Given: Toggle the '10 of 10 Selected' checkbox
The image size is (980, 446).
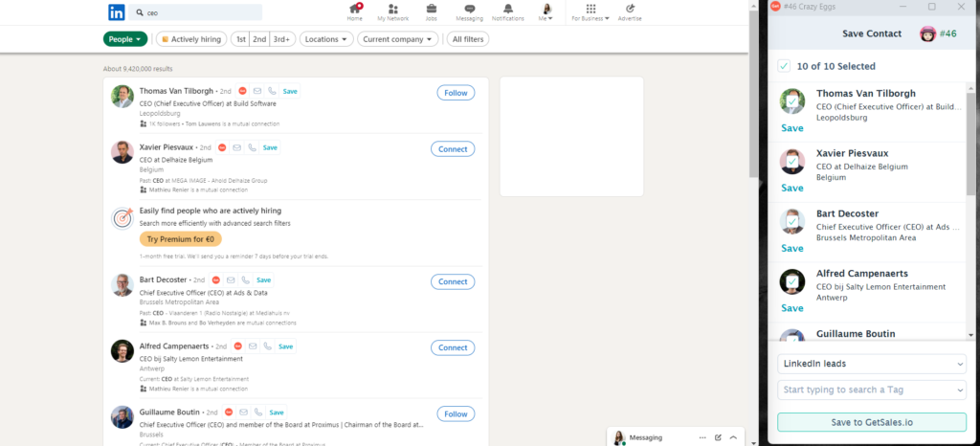Looking at the screenshot, I should tap(784, 66).
